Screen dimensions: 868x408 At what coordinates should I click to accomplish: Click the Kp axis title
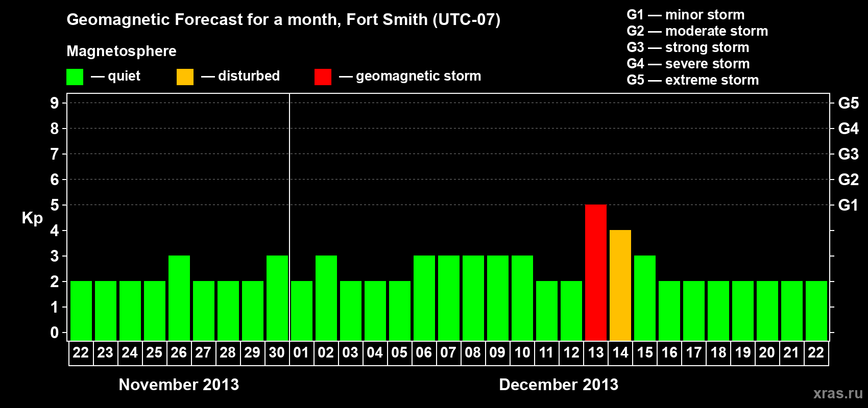pos(32,218)
